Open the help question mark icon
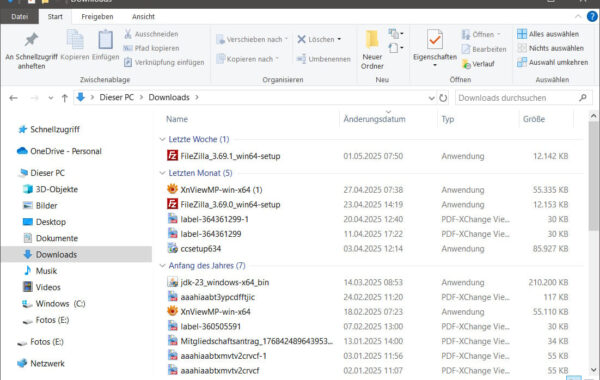The height and width of the screenshot is (380, 600). [x=592, y=16]
